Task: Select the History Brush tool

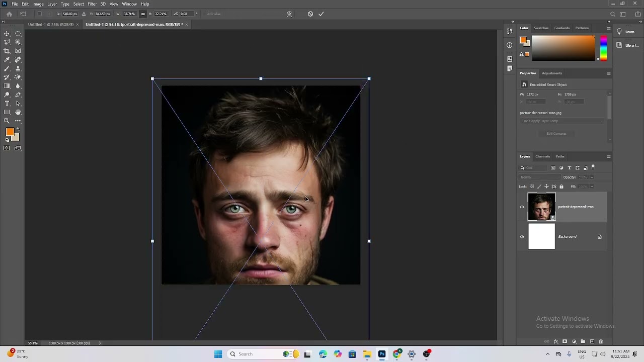Action: click(x=7, y=77)
